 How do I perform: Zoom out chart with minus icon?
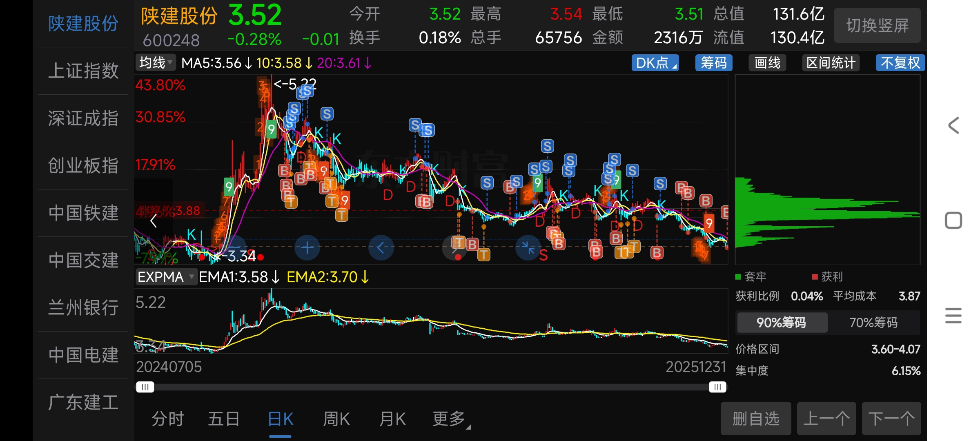(234, 247)
